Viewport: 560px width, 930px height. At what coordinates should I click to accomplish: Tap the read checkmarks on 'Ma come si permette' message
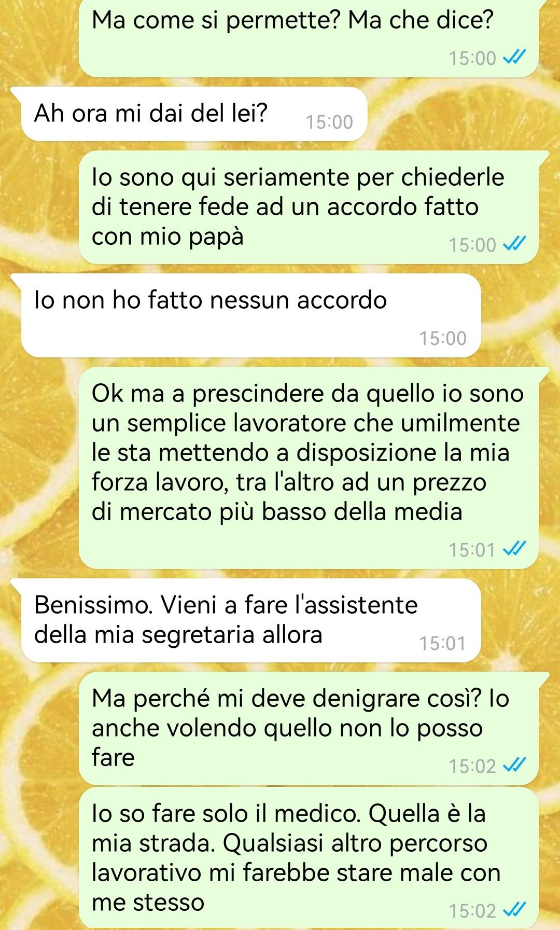(x=515, y=57)
